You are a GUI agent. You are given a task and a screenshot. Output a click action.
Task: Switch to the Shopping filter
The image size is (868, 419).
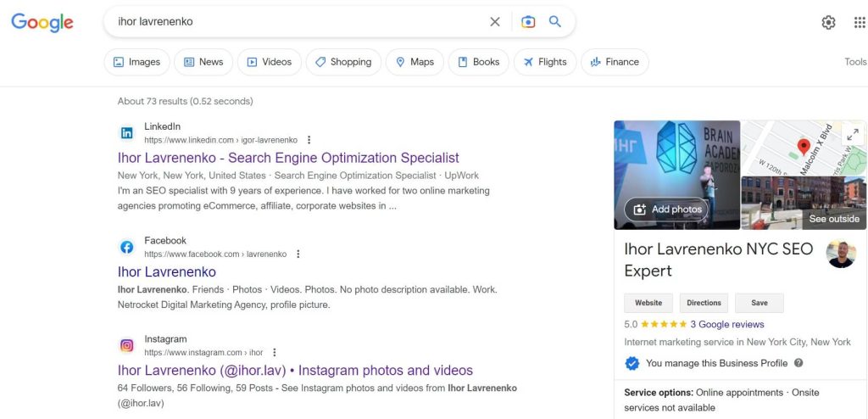(343, 62)
